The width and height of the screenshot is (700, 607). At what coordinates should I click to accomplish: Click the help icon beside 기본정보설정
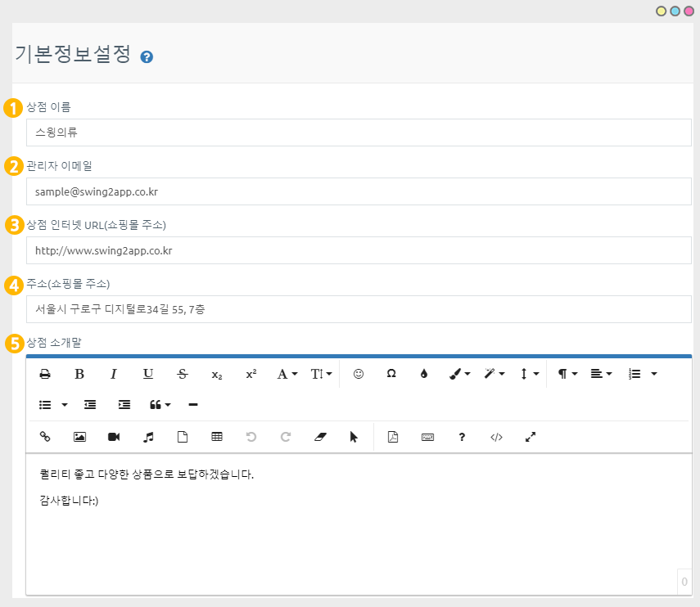(147, 57)
